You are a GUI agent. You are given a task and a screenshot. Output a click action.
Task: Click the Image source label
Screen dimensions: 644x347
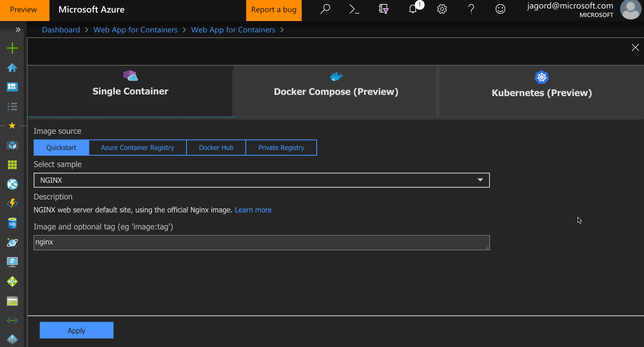pos(58,131)
